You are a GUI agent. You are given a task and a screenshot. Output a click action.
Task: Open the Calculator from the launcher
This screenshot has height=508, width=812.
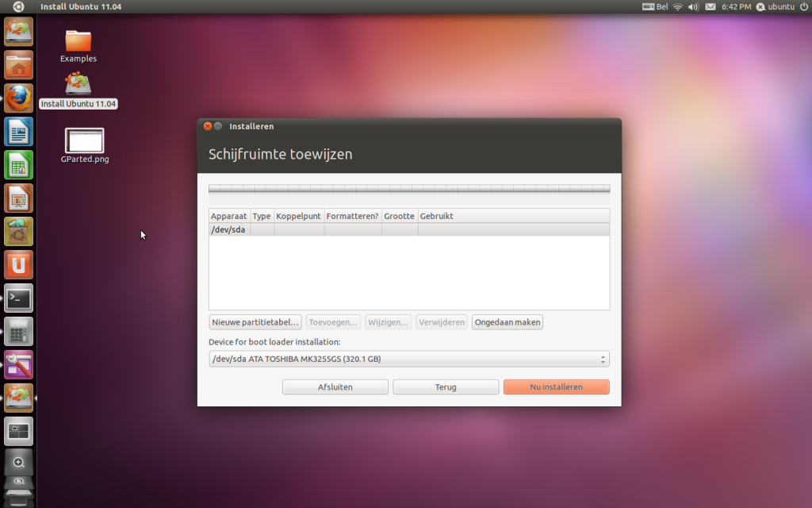click(18, 332)
